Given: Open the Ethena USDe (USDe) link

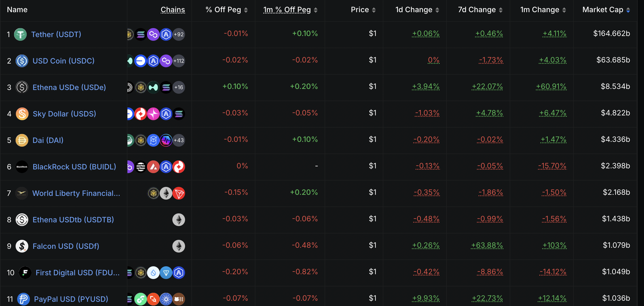Looking at the screenshot, I should click(x=69, y=87).
